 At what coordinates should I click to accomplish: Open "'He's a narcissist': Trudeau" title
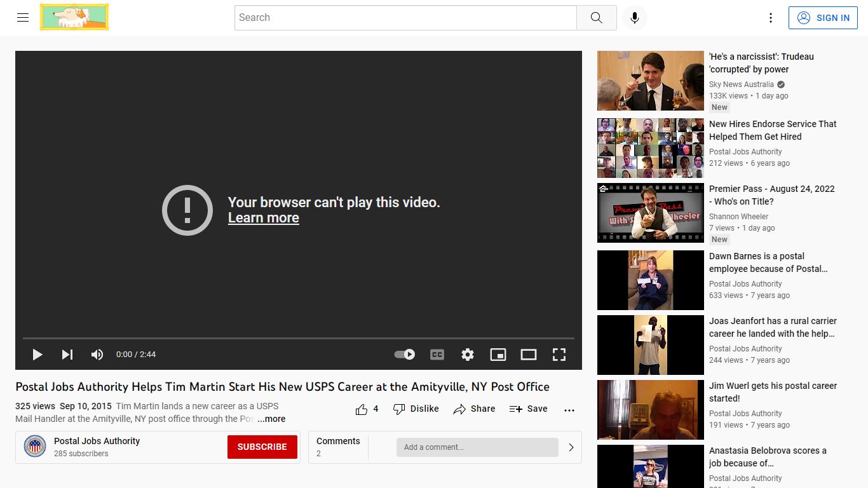coord(761,63)
